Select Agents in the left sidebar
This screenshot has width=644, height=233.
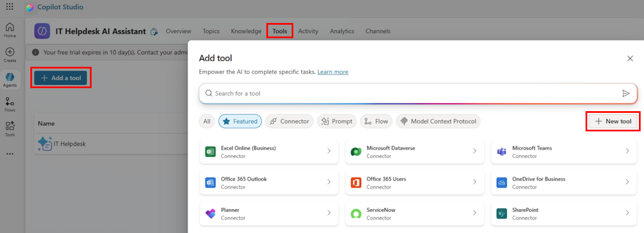tap(10, 80)
